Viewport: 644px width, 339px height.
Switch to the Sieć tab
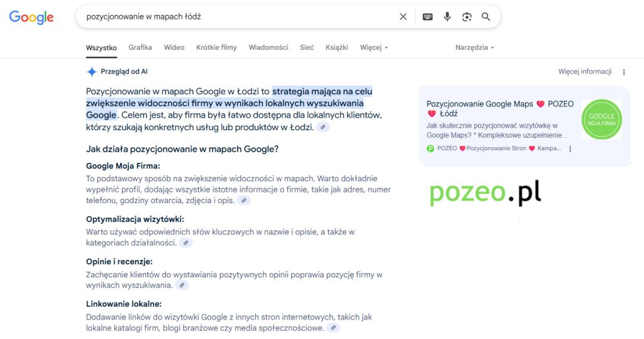coord(307,47)
